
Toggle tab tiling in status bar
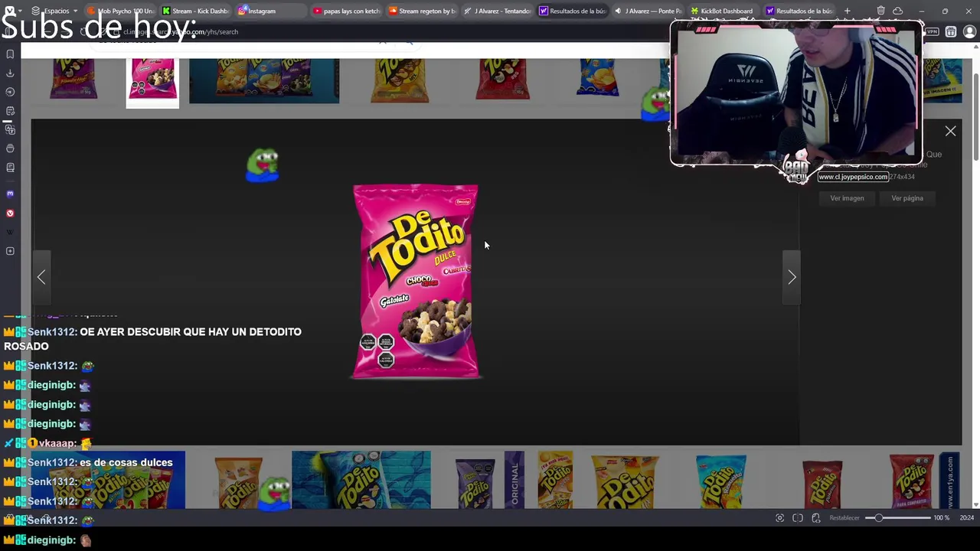[798, 518]
